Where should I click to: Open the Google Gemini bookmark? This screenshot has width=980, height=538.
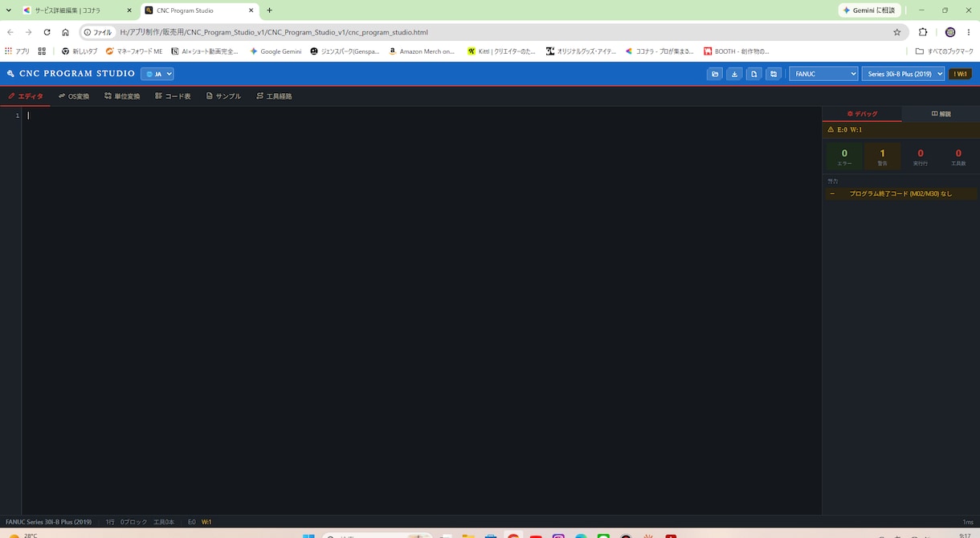[276, 51]
